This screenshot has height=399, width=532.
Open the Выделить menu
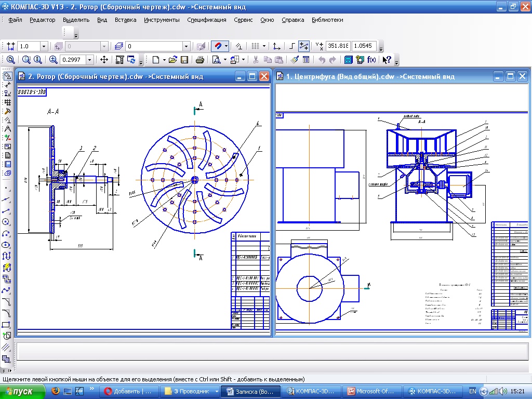[76, 20]
